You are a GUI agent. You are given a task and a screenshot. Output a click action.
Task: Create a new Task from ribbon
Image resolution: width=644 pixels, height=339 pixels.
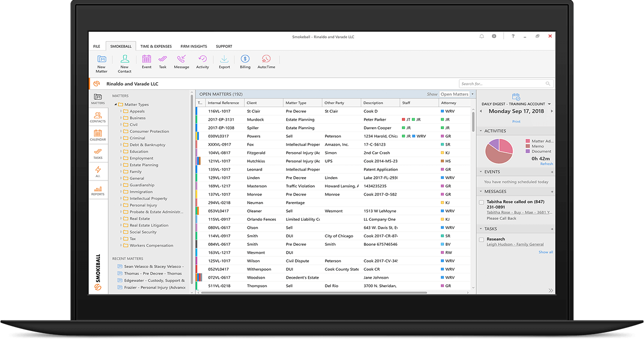tap(163, 62)
